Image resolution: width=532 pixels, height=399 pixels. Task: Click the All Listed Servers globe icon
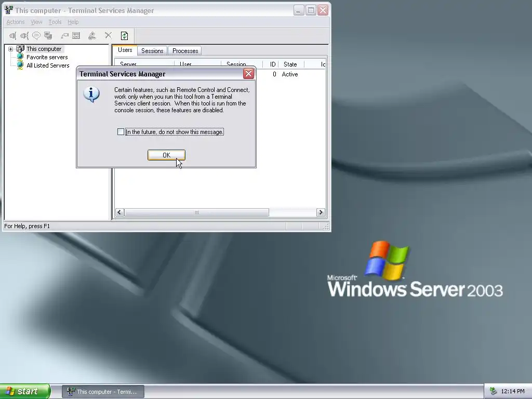pyautogui.click(x=20, y=65)
